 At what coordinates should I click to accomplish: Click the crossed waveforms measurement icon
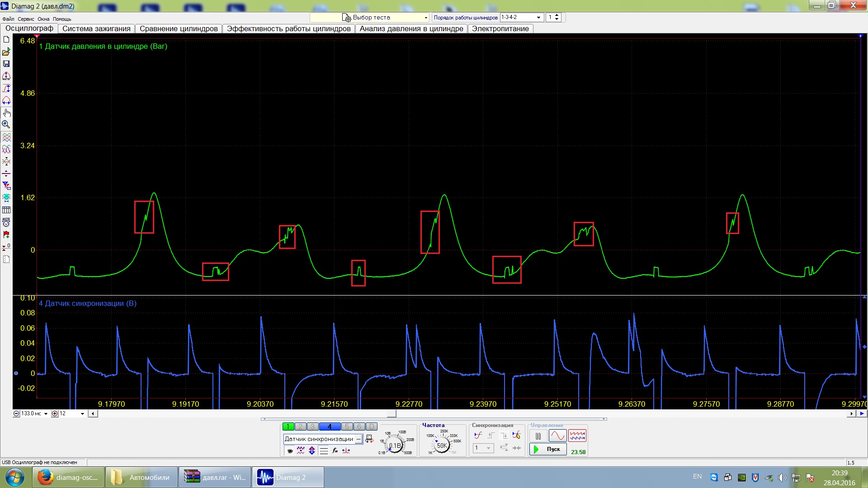(x=6, y=162)
